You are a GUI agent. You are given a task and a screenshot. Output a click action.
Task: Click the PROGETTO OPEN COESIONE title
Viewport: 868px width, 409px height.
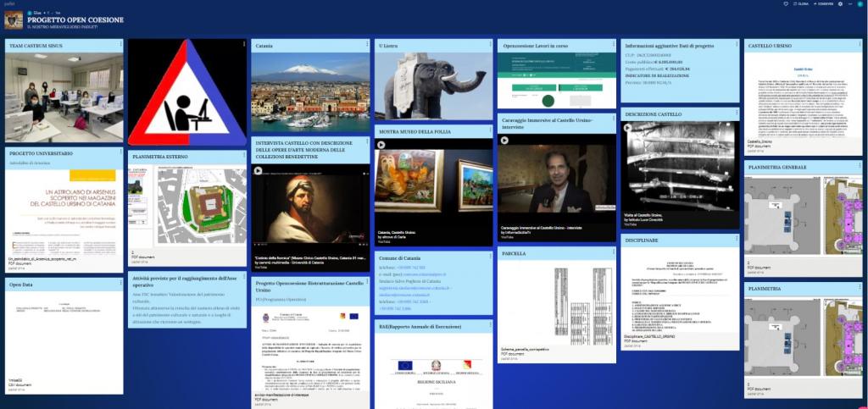tap(75, 19)
